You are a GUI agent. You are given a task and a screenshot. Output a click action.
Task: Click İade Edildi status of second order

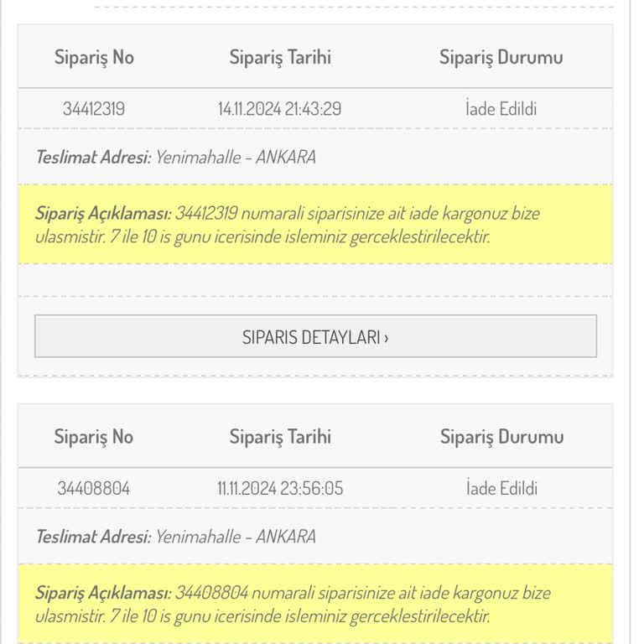coord(502,488)
